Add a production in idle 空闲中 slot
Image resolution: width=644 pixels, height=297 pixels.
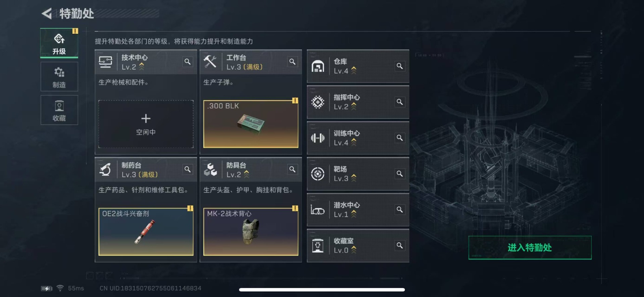coord(146,124)
